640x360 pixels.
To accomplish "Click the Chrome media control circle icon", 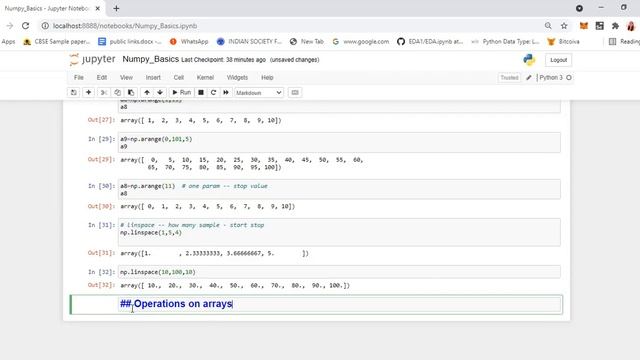I will pyautogui.click(x=579, y=8).
